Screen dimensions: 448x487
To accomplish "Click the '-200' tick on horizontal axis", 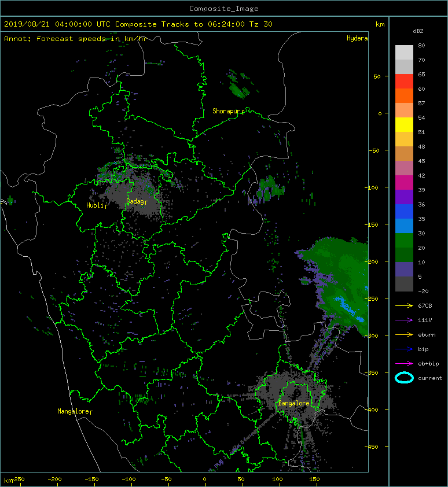I will (54, 479).
